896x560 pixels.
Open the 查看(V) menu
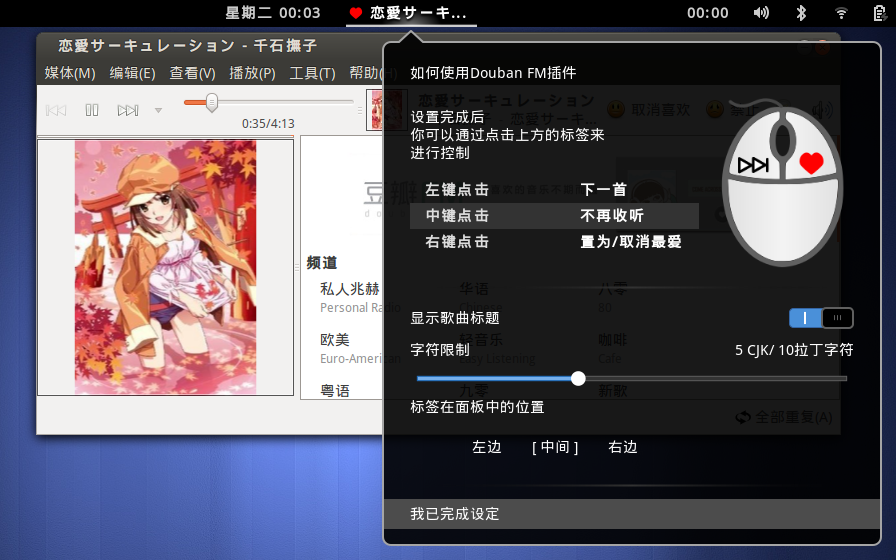[x=192, y=73]
